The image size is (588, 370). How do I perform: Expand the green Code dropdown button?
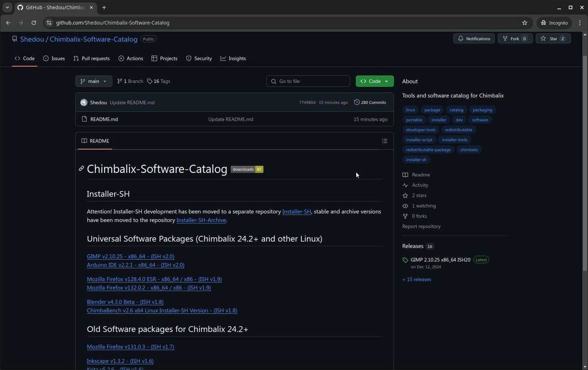(374, 81)
